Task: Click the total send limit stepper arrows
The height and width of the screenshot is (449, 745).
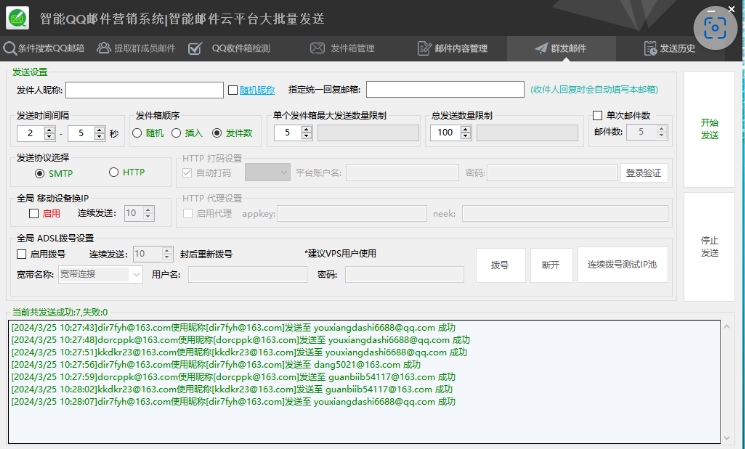Action: click(x=466, y=133)
